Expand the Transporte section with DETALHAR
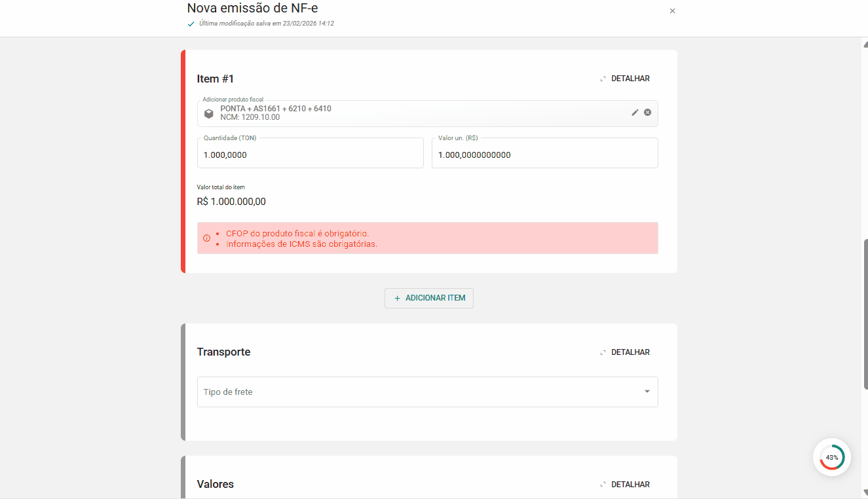868x499 pixels. (x=624, y=352)
